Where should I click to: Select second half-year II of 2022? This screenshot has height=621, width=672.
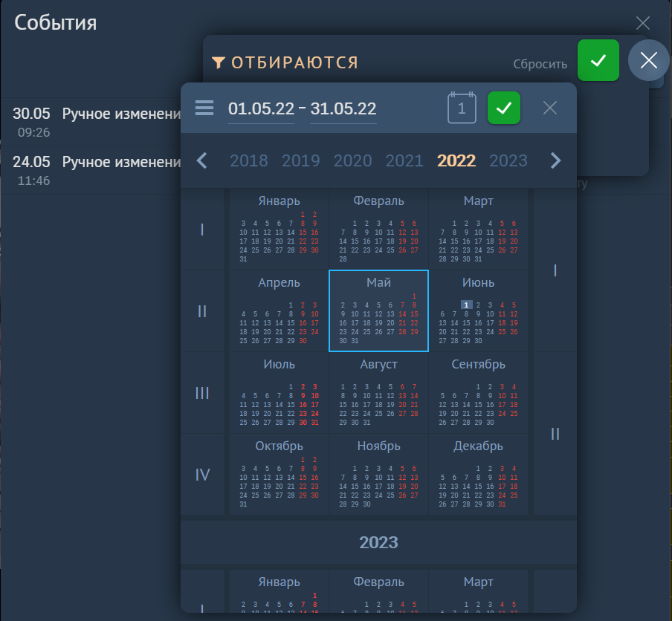[x=555, y=434]
